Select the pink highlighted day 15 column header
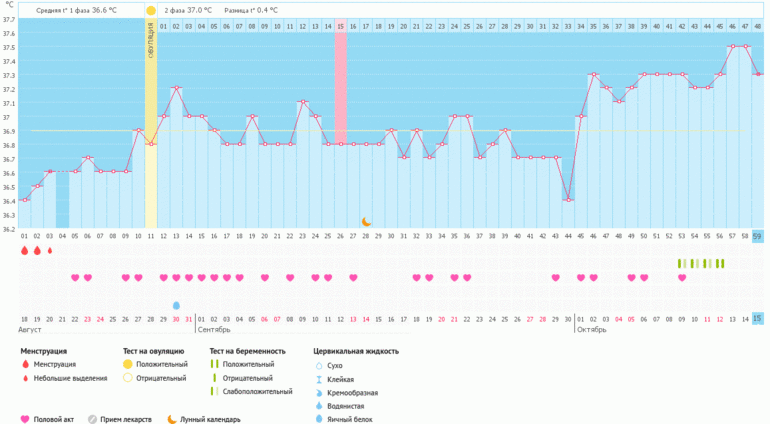This screenshot has width=770, height=424. coord(341,25)
